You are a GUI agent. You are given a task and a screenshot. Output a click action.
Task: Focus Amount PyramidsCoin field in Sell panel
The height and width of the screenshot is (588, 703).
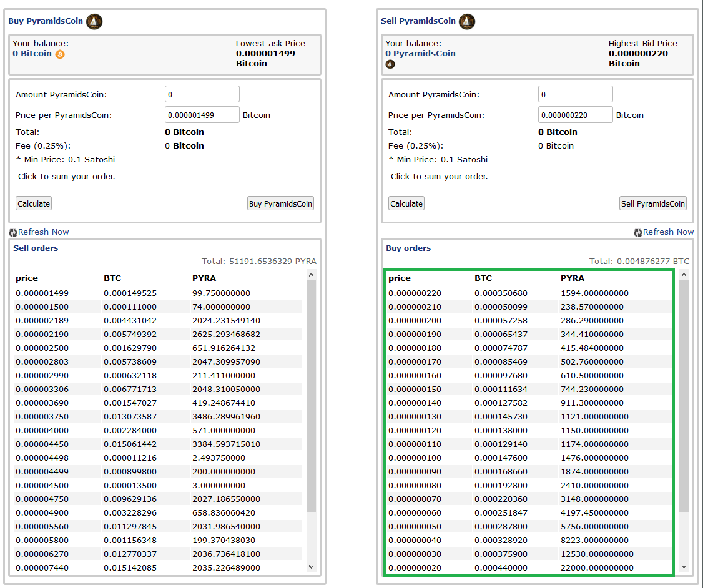[x=575, y=94]
